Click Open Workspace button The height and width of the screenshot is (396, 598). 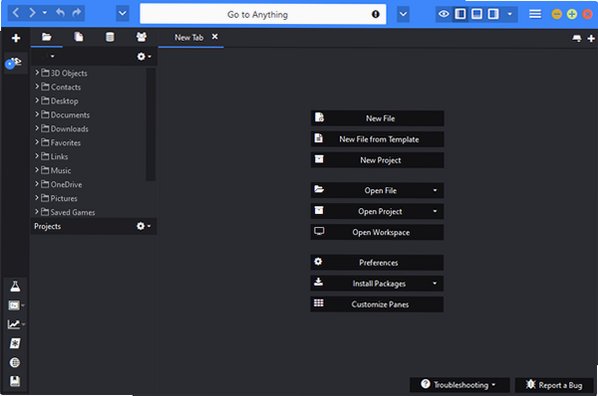coord(377,232)
